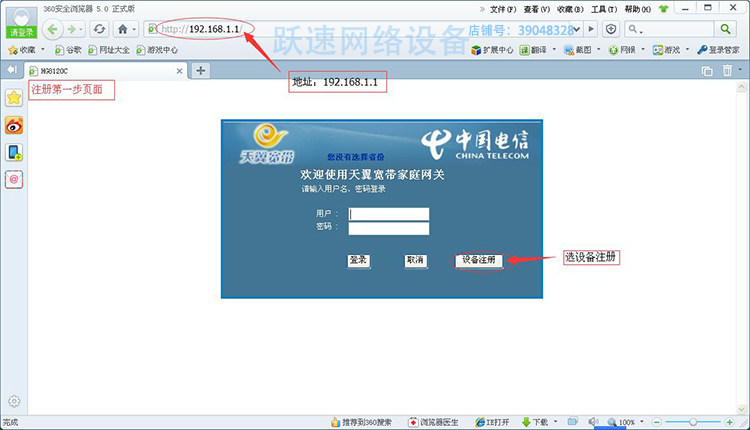The height and width of the screenshot is (430, 750).
Task: Expand the 翻译 dropdown arrow
Action: (554, 49)
